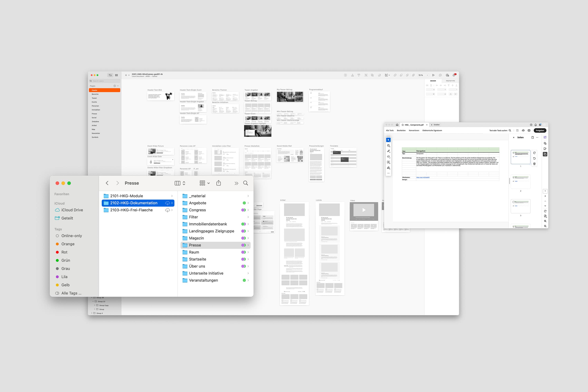Open the Finder share icon
Screen dimensions: 588x392
pyautogui.click(x=219, y=183)
